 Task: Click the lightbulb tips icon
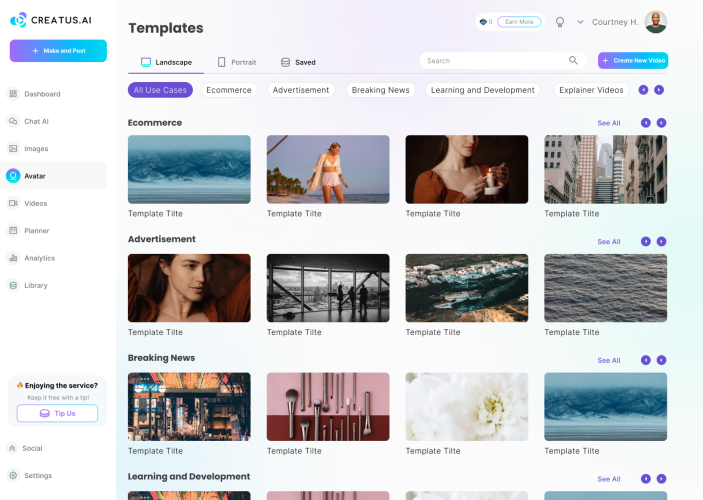point(560,22)
